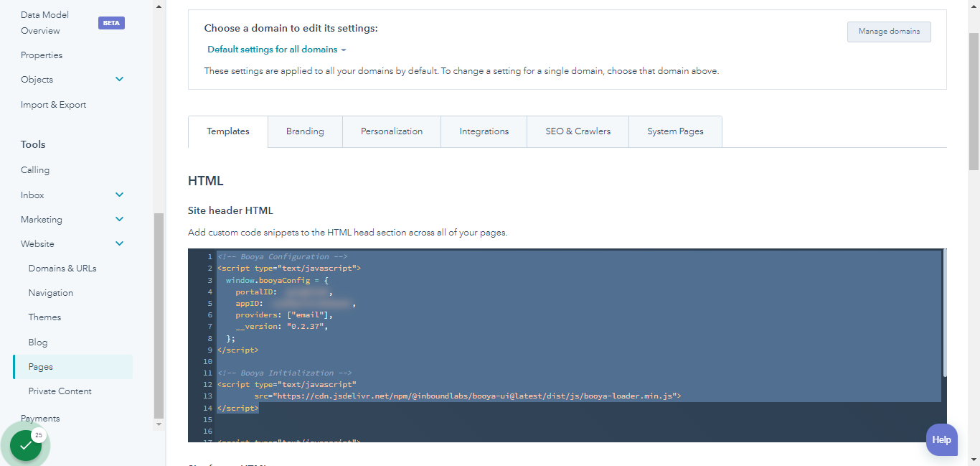
Task: Expand the Inbox sidebar section
Action: click(119, 195)
